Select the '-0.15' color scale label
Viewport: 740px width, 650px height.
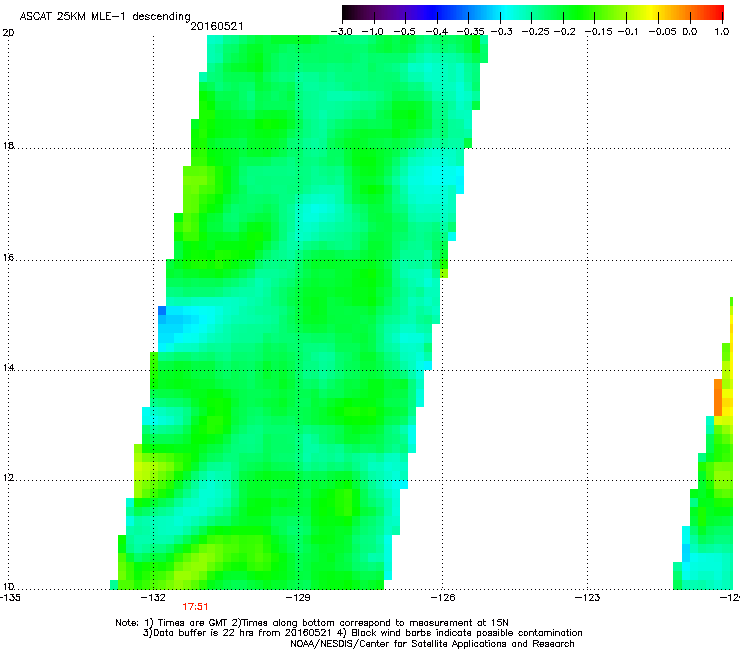click(x=598, y=32)
